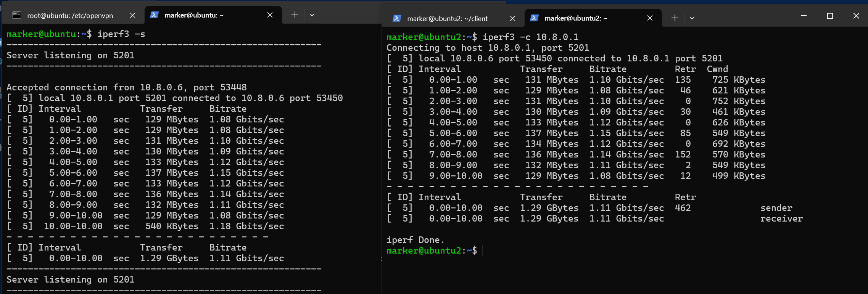Open a new tab next to marker@ubuntu tab
868x294 pixels.
point(295,15)
